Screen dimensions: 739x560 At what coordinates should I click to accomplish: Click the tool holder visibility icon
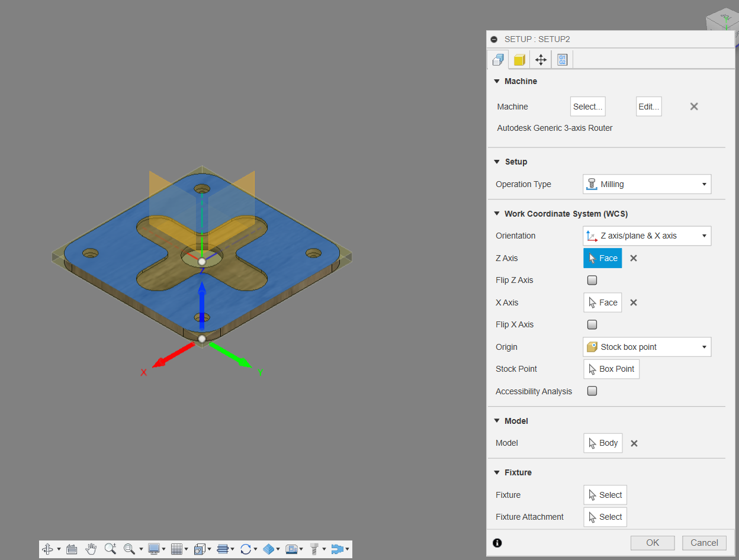point(314,549)
